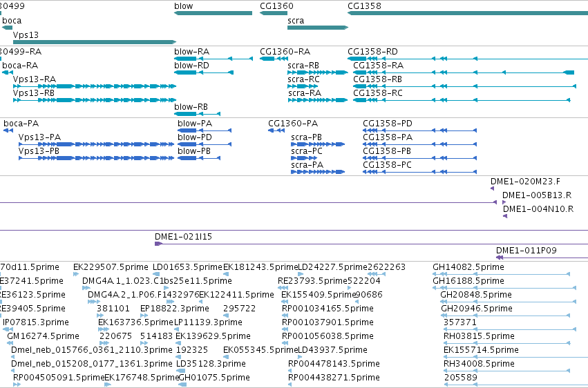
Task: Click the teal blow gene arrow bar
Action: point(213,13)
